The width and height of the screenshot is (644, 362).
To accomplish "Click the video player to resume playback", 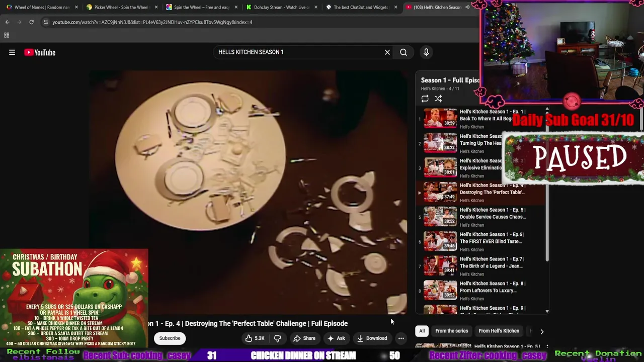I will [249, 193].
